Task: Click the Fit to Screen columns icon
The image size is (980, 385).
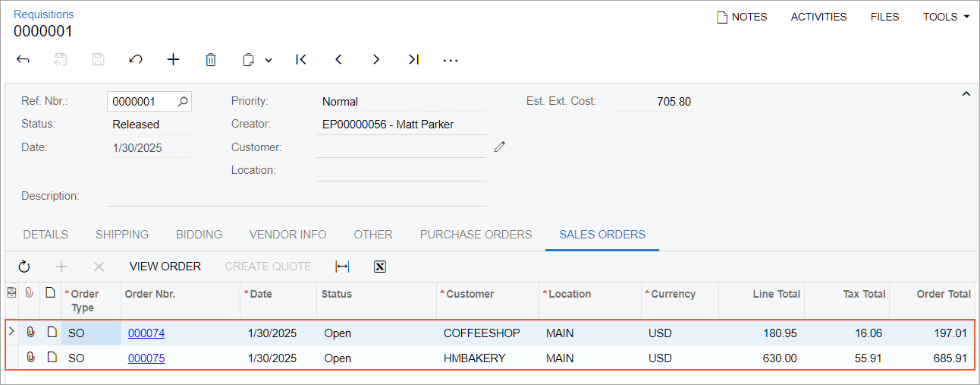Action: [342, 267]
